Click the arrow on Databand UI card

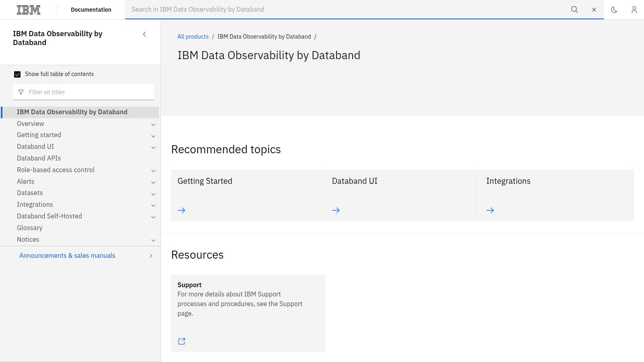pos(336,210)
